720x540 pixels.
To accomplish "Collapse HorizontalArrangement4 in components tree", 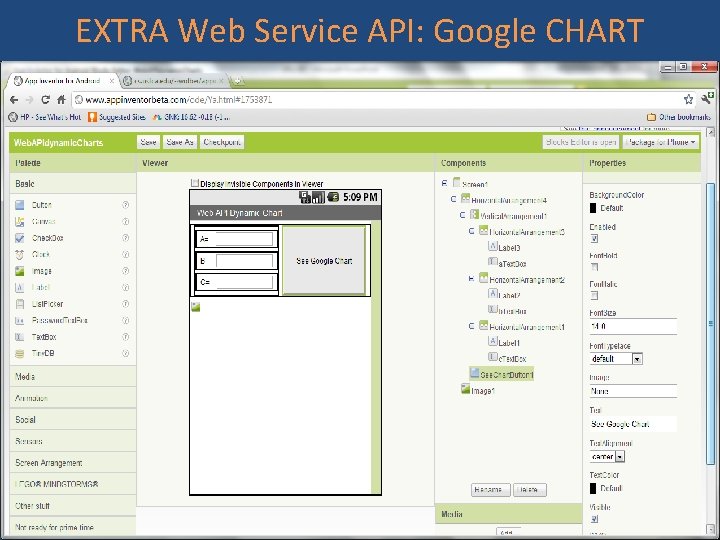I will click(453, 199).
